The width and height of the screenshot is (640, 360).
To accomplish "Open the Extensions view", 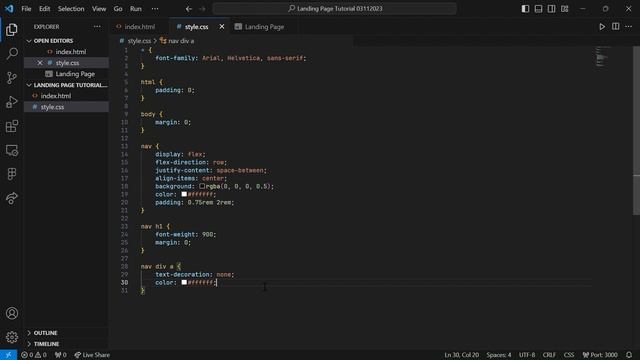I will click(12, 126).
